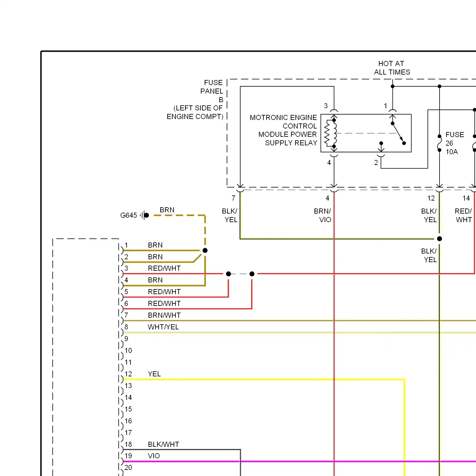The height and width of the screenshot is (476, 476).
Task: Click the brown wire splice dot near pin 1
Action: 205,250
